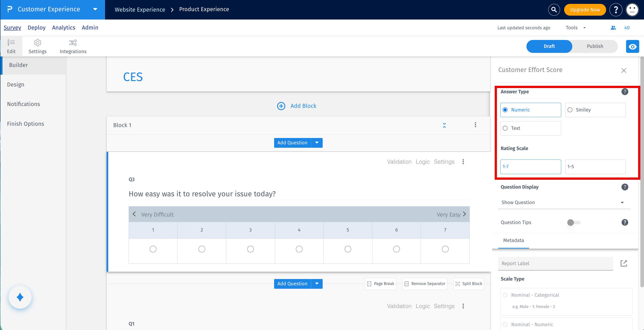Image resolution: width=644 pixels, height=330 pixels.
Task: Click breadcrumb chevron after Website Experience
Action: [172, 10]
